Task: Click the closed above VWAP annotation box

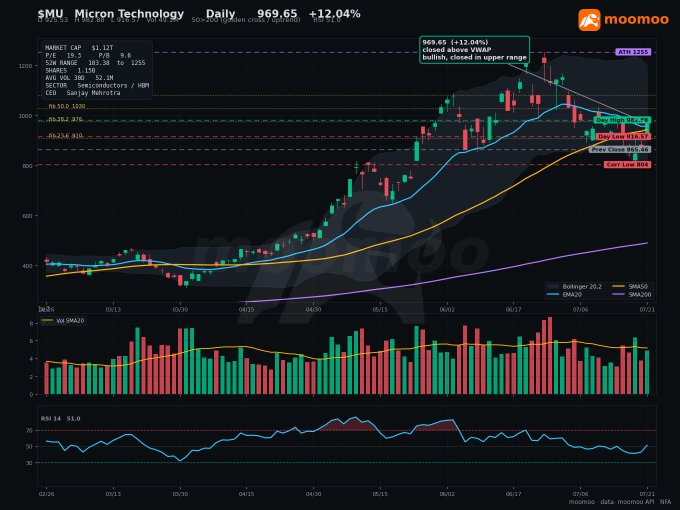Action: coord(474,50)
